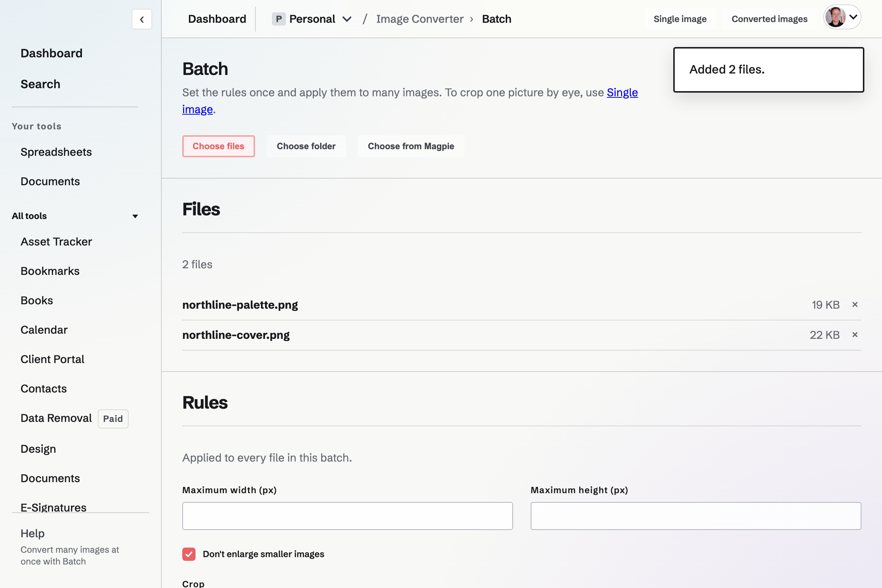
Task: Open the Contacts tool
Action: click(43, 389)
